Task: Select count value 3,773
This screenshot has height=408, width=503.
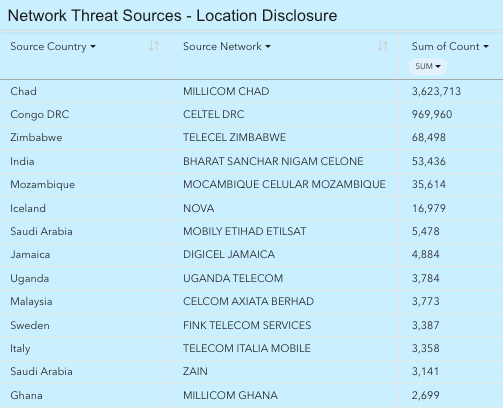Action: [425, 301]
